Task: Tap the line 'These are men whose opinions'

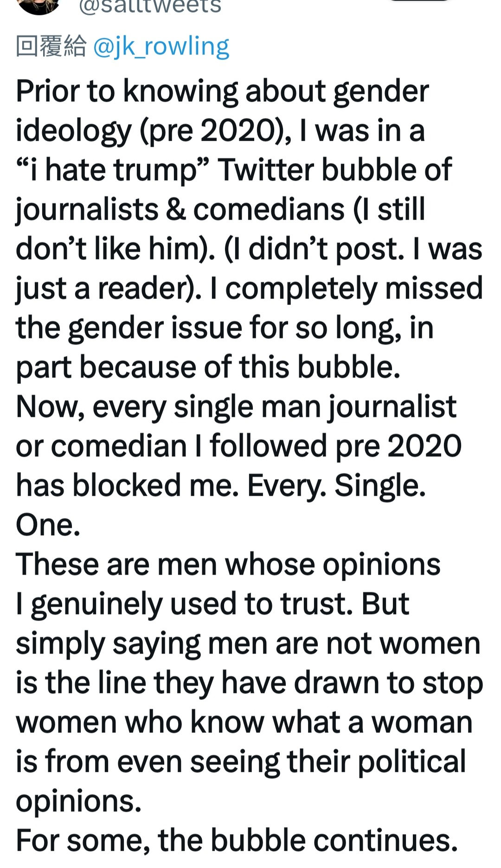Action: pos(228,565)
